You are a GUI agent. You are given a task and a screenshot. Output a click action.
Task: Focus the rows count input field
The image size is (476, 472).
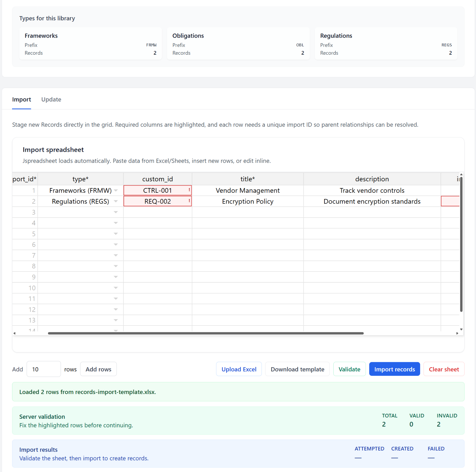coord(44,369)
